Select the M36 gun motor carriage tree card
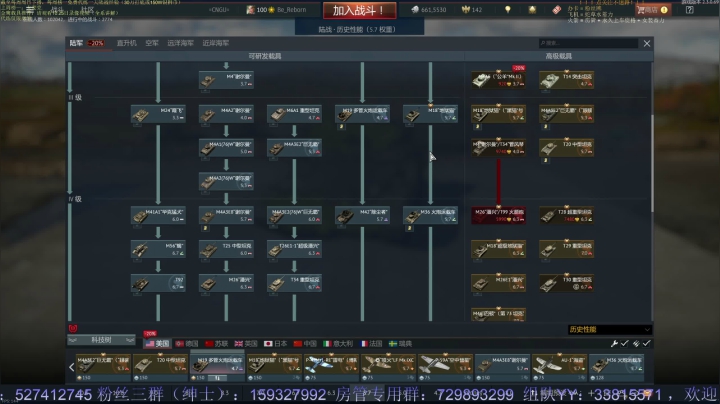 click(430, 215)
